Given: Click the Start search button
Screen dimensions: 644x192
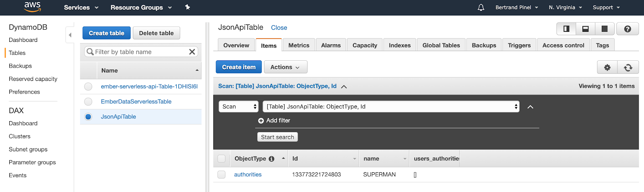Looking at the screenshot, I should (x=277, y=137).
